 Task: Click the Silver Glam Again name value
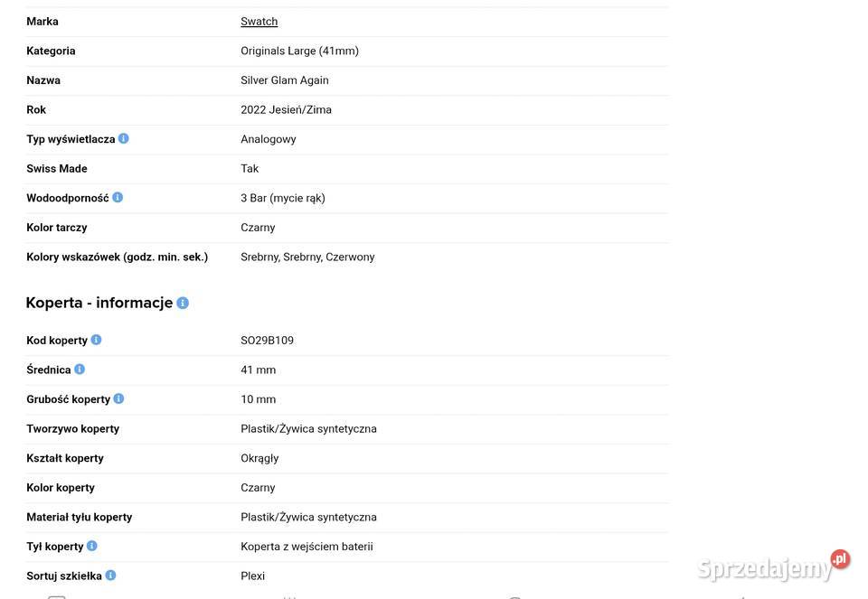click(x=285, y=80)
